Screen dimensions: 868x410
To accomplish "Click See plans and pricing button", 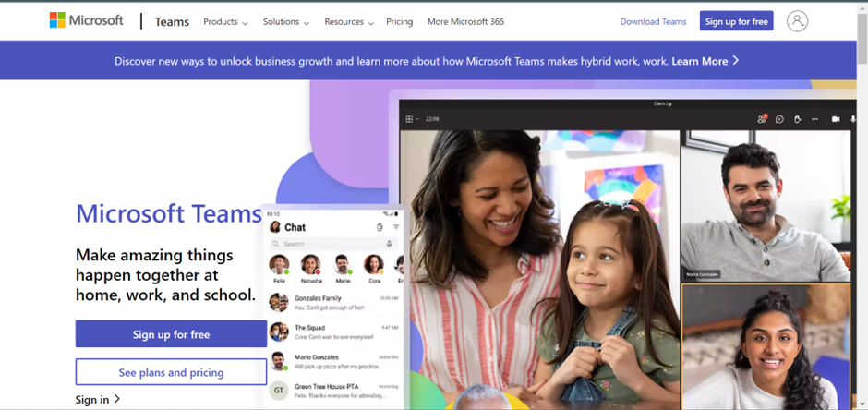I will (x=171, y=372).
